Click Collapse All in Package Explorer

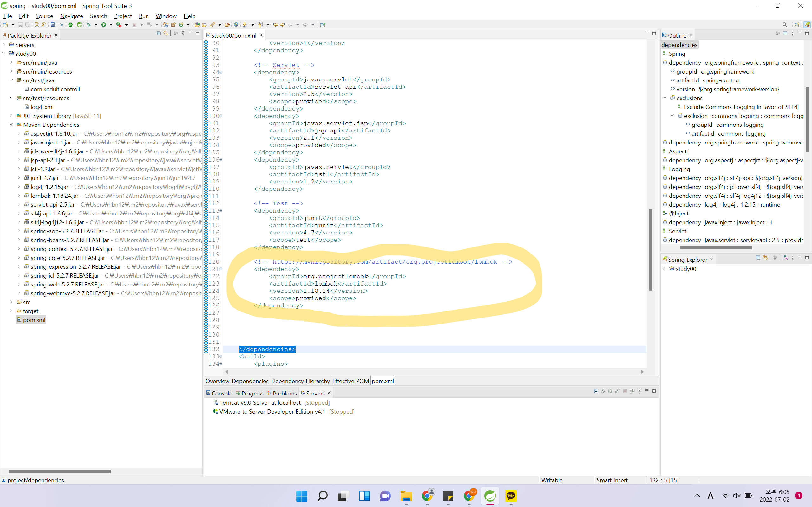[x=159, y=34]
